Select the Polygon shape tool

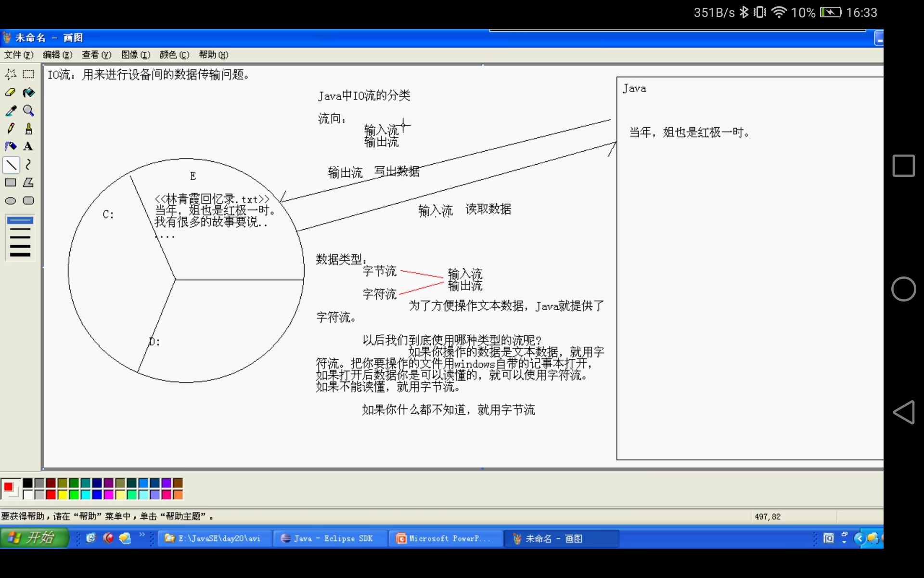click(x=28, y=183)
